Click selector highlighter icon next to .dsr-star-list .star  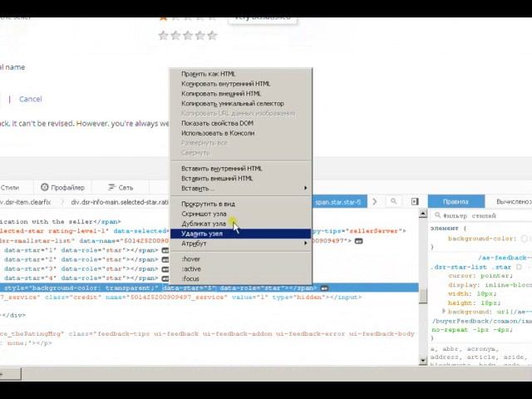click(x=519, y=267)
